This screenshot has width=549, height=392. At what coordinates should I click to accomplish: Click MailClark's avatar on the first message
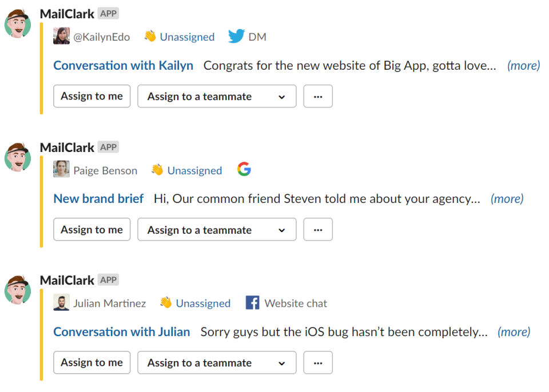click(x=17, y=24)
